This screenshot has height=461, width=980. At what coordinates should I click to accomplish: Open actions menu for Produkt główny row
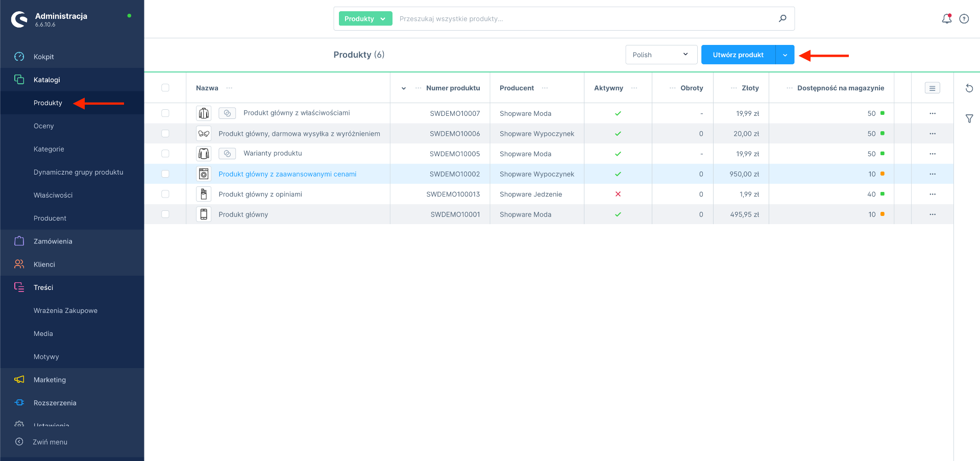(x=932, y=214)
